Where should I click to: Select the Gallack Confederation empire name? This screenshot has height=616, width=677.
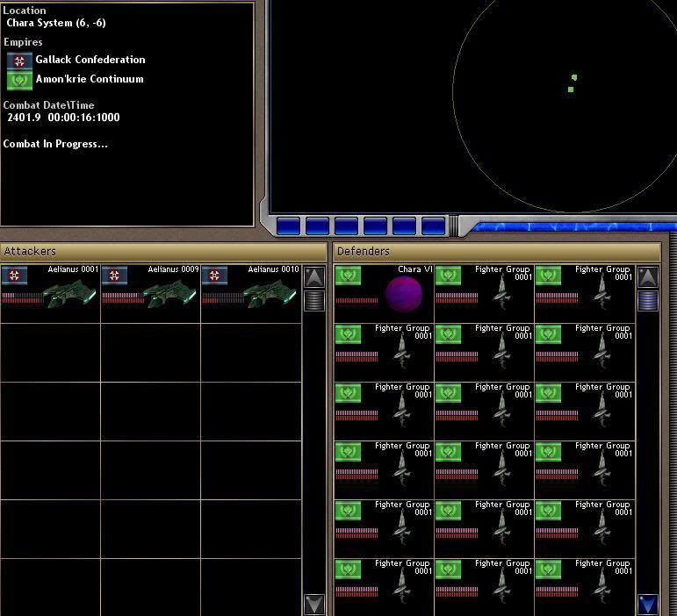(x=90, y=60)
